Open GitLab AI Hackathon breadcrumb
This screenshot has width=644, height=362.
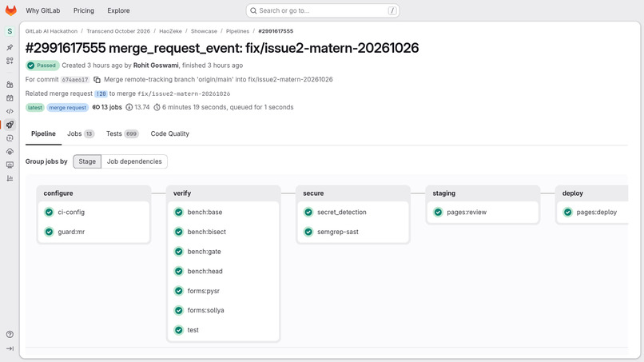[51, 31]
